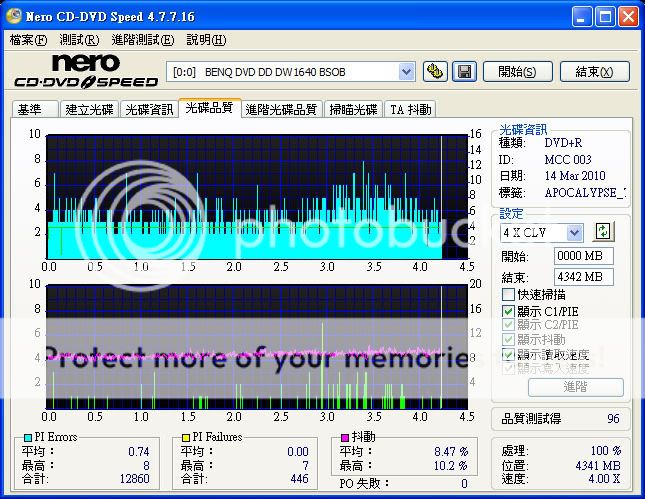This screenshot has height=499, width=645.
Task: Click the 進階 button
Action: point(575,387)
